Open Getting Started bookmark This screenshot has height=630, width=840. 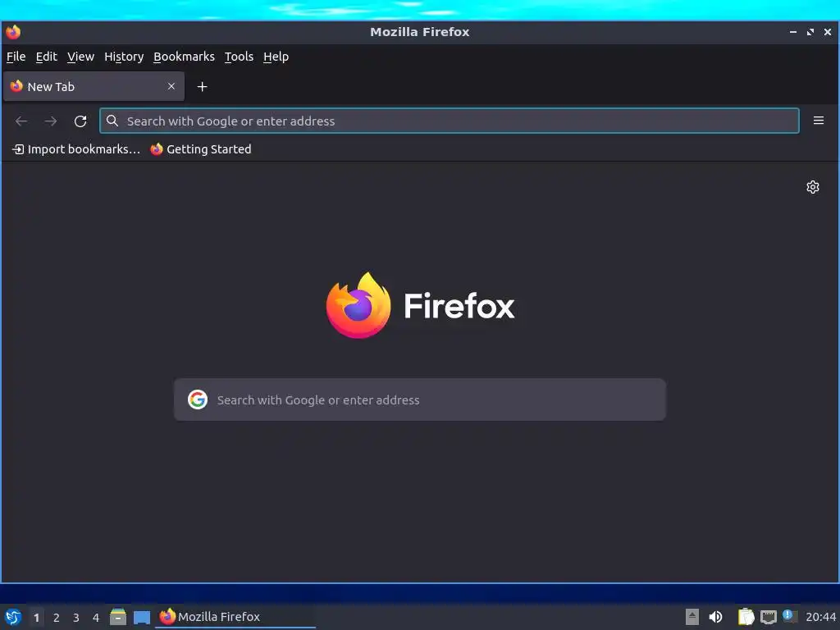[201, 149]
